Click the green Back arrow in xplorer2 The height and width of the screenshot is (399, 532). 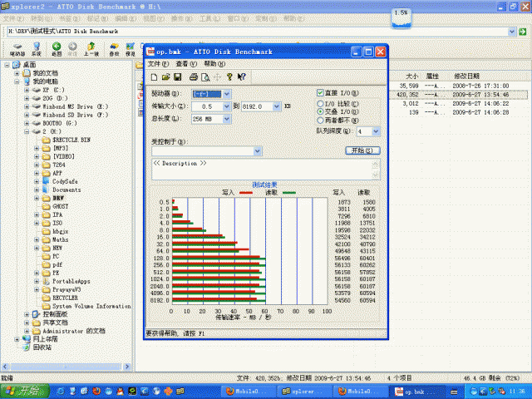tap(57, 47)
